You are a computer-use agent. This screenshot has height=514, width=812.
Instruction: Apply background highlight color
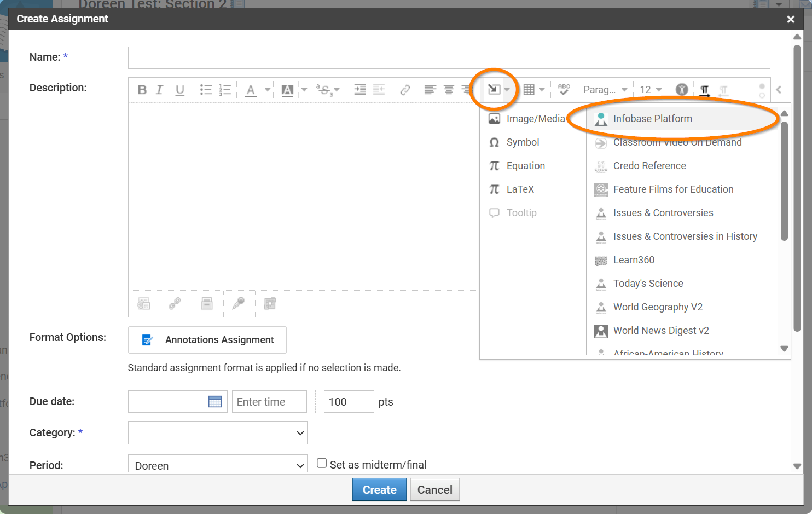tap(287, 90)
